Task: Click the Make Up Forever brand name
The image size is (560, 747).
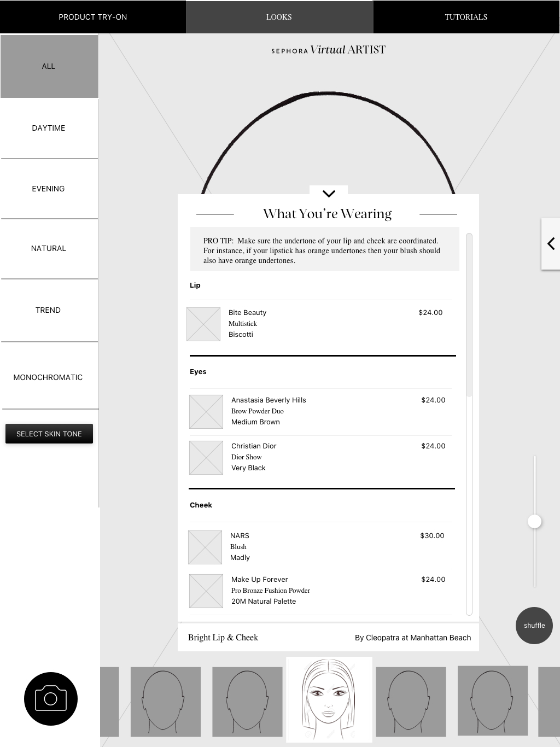Action: (x=259, y=580)
